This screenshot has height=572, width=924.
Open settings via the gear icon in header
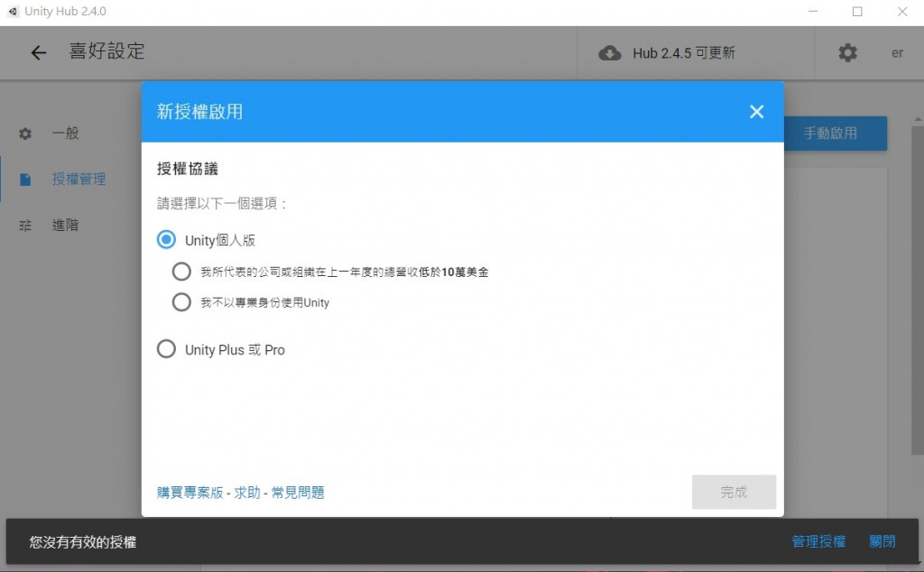click(x=847, y=53)
